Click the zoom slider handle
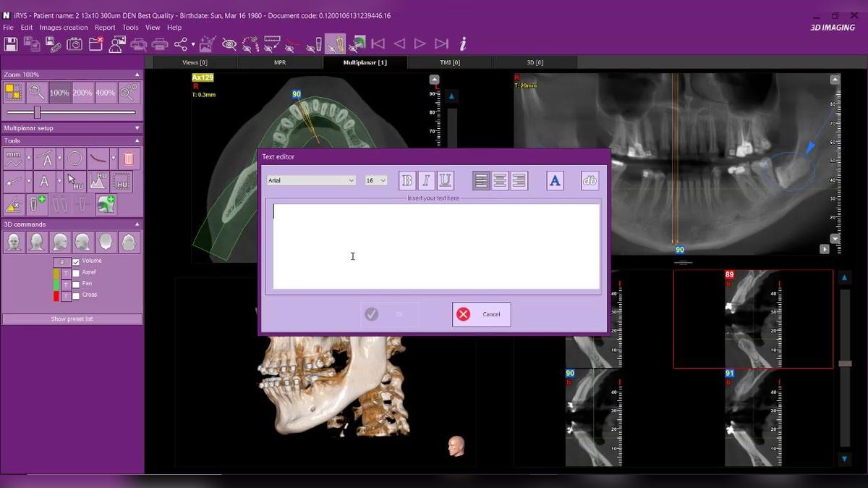Viewport: 868px width, 488px height. 37,112
